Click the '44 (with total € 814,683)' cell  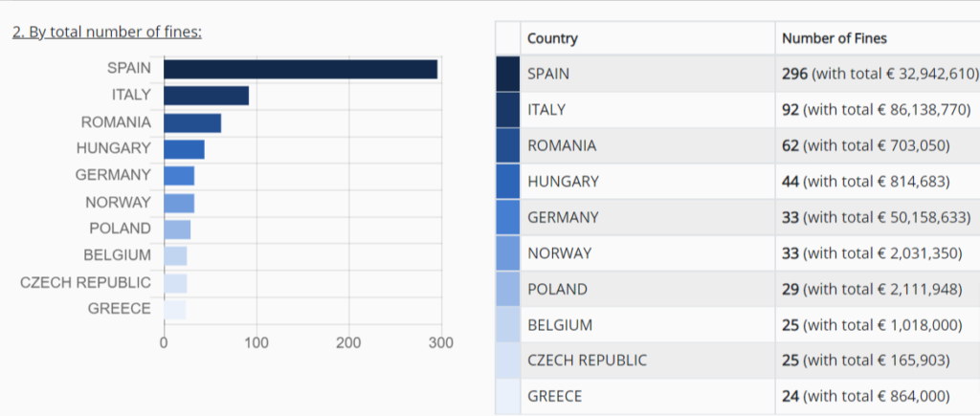coord(878,182)
